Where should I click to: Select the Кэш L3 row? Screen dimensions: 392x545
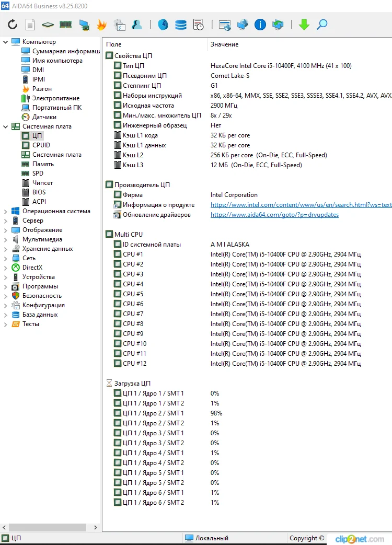247,165
